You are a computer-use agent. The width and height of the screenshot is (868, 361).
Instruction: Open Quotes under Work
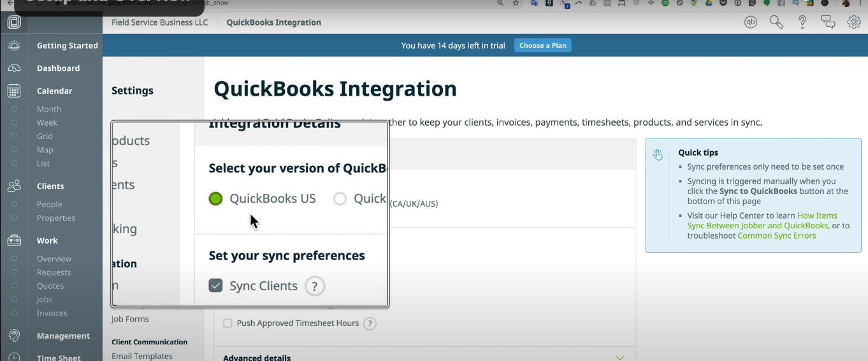[50, 286]
